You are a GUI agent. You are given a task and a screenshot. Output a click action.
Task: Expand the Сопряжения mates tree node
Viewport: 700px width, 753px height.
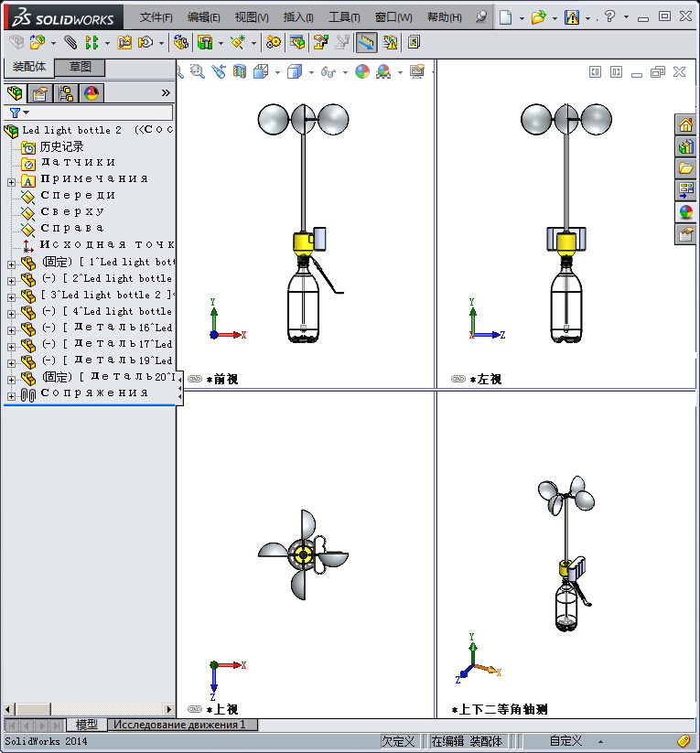[x=11, y=397]
